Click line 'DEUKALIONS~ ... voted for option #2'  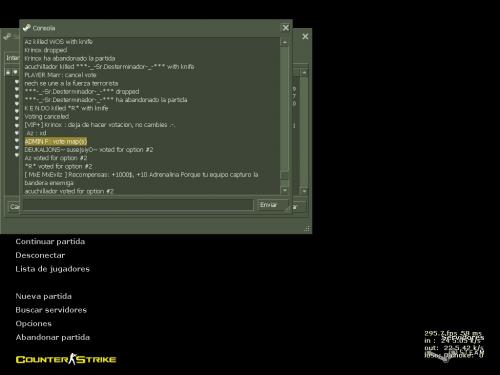click(89, 150)
